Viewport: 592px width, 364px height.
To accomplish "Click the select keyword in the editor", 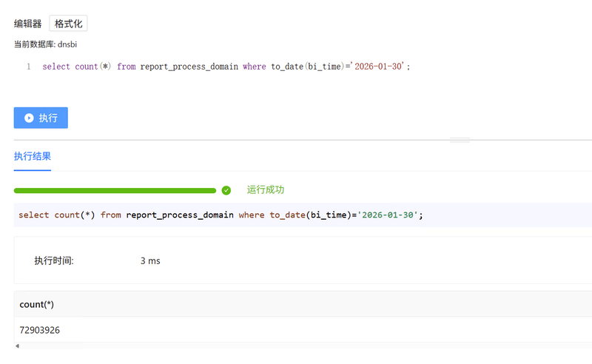I will [56, 67].
